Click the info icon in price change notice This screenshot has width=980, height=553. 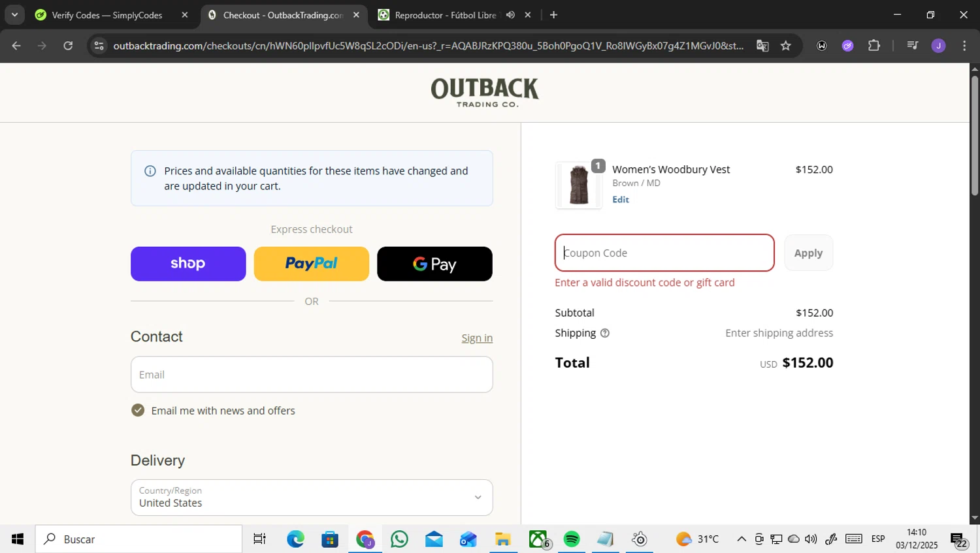click(x=150, y=171)
